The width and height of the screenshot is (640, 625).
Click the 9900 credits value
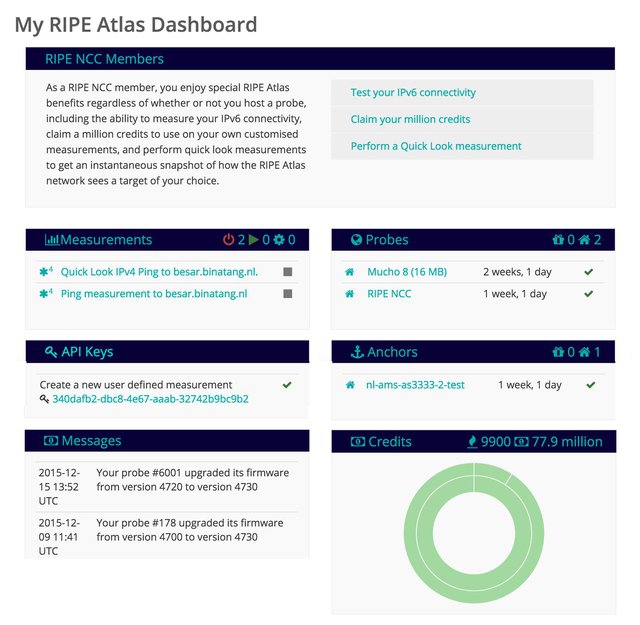(496, 442)
